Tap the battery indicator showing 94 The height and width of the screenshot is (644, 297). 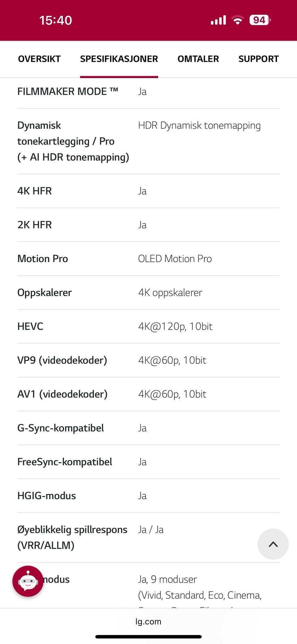point(260,20)
